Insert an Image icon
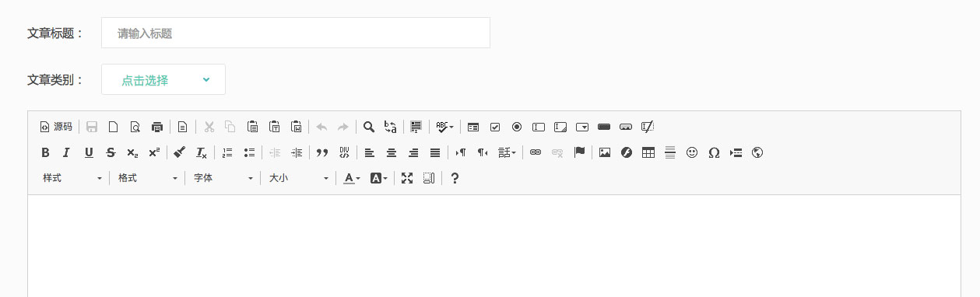Screen dimensions: 980x297 (x=604, y=152)
